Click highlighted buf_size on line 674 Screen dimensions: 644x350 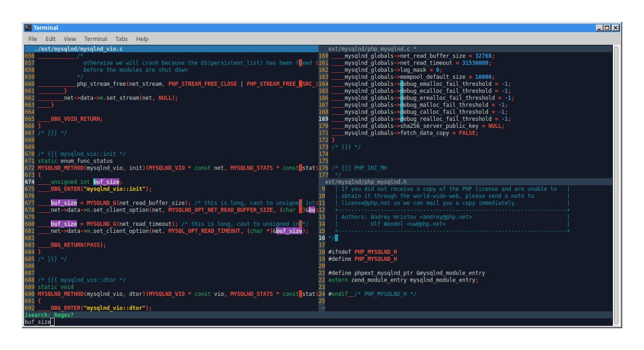pyautogui.click(x=107, y=182)
